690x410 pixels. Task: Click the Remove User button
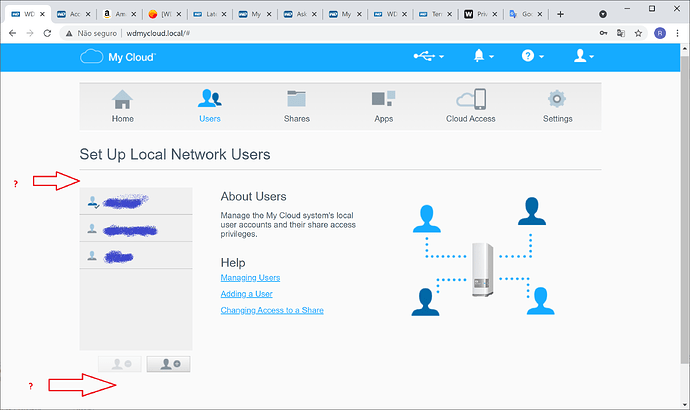(x=120, y=364)
